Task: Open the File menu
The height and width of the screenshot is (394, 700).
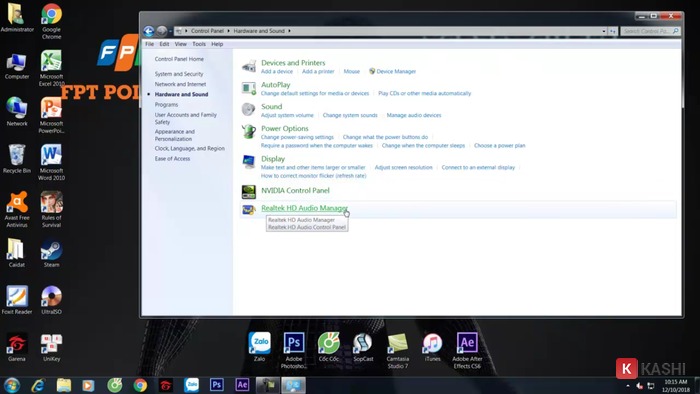Action: click(150, 44)
